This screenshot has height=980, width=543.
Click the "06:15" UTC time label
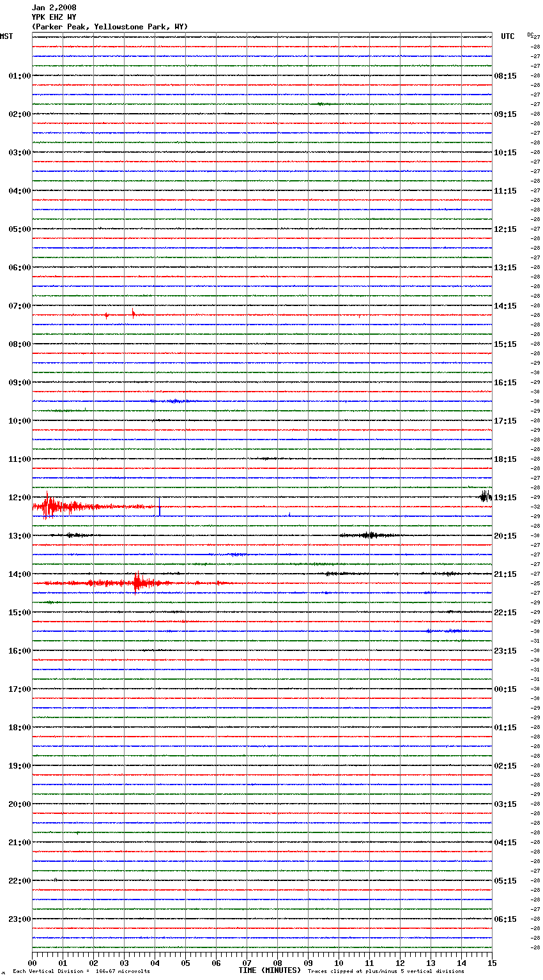pos(505,919)
